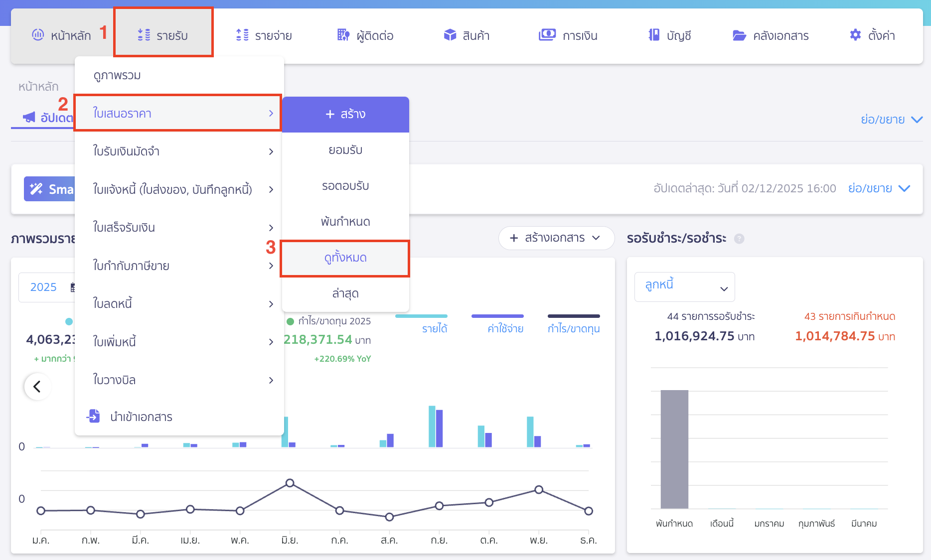The width and height of the screenshot is (931, 560).
Task: Click the พ้นกำหนด overdue gray bar in chart
Action: (x=674, y=448)
